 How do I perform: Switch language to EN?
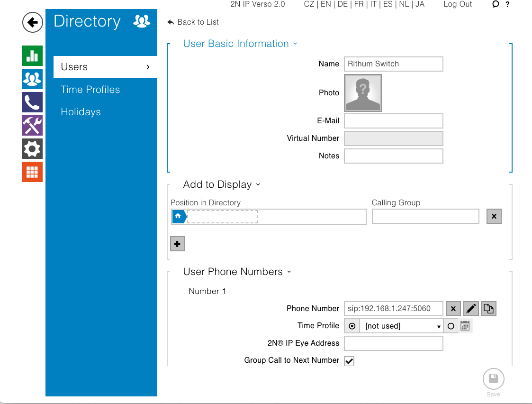[x=326, y=4]
